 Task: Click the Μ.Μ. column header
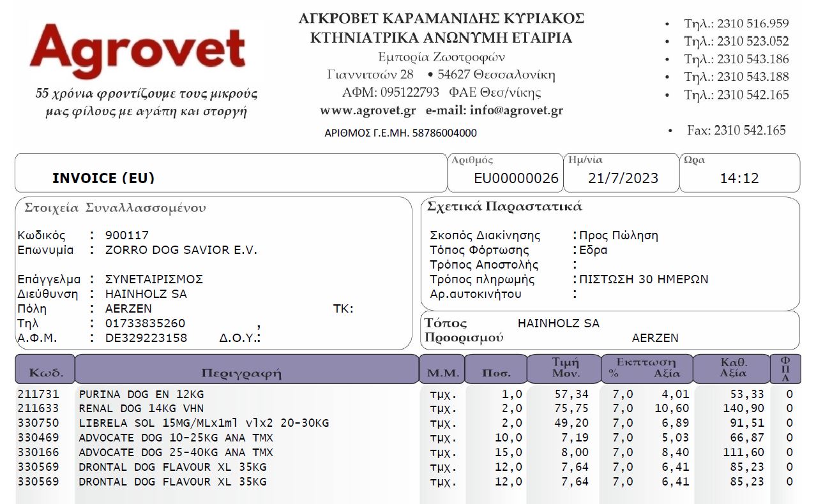(x=442, y=369)
